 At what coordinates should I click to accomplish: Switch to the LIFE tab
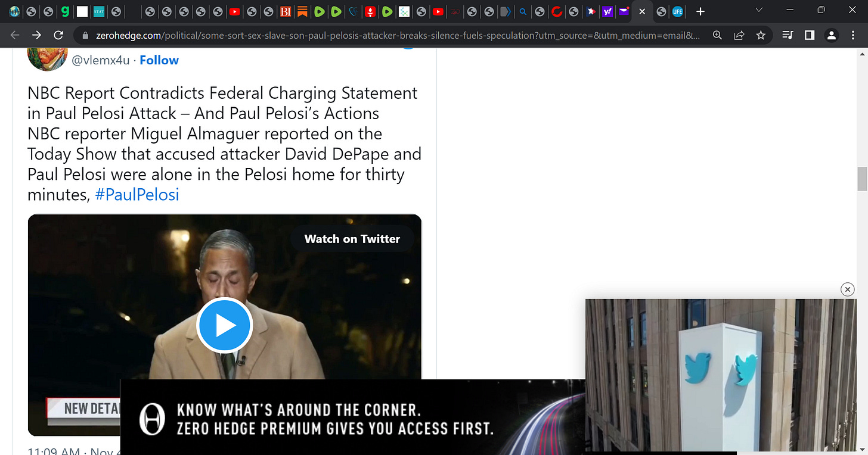tap(678, 11)
